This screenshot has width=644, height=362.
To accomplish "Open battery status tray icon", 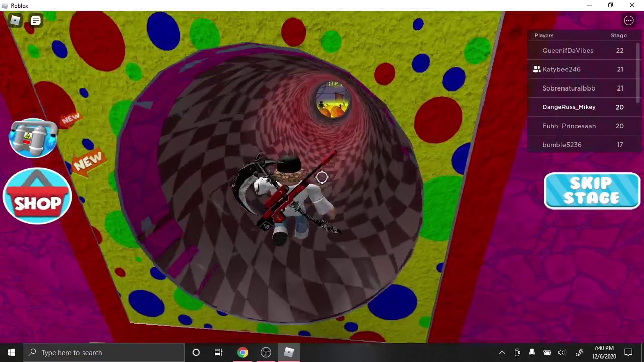I will (x=547, y=352).
